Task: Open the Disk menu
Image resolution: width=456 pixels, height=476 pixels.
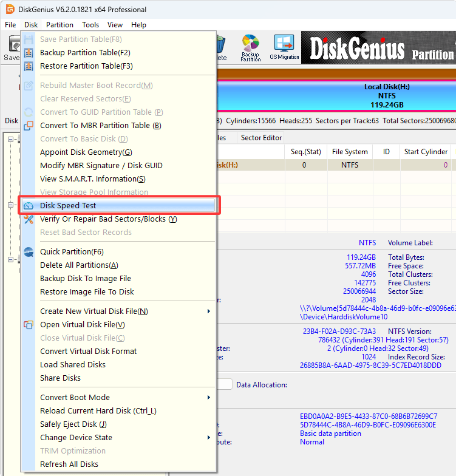Action: tap(31, 24)
